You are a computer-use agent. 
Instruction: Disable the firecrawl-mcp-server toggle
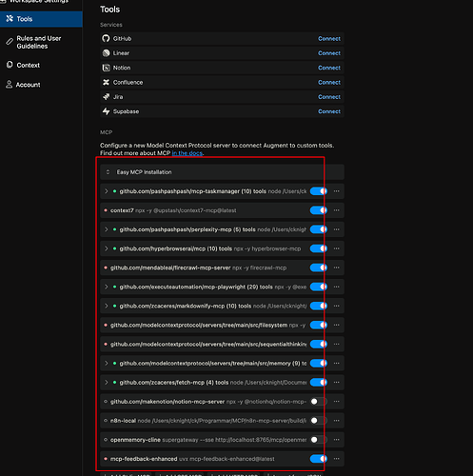pyautogui.click(x=319, y=268)
